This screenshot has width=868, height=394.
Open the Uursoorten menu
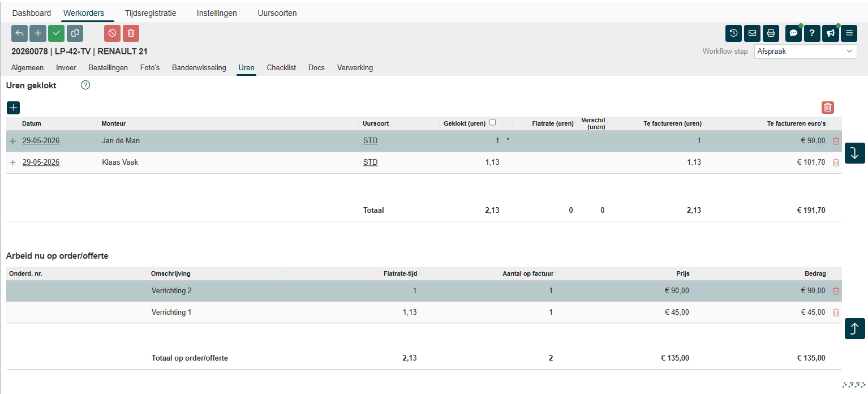pyautogui.click(x=277, y=13)
